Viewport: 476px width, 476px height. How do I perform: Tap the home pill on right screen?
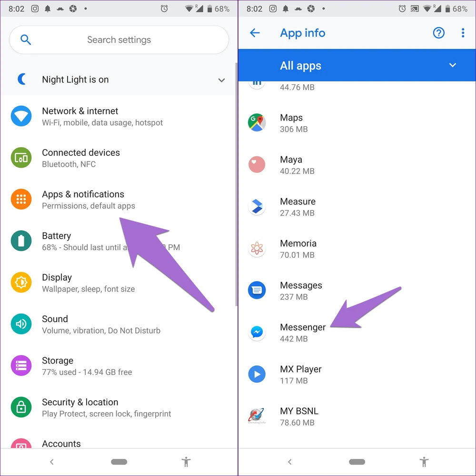click(357, 462)
